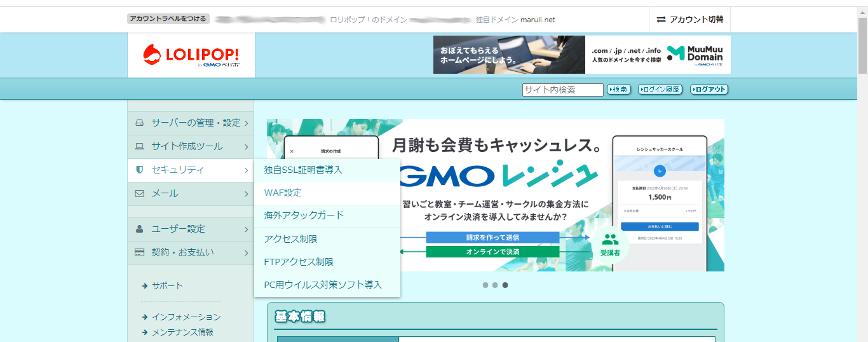Image resolution: width=868 pixels, height=342 pixels.
Task: Click the server icon beside サーバーの管理・設定
Action: pos(140,123)
